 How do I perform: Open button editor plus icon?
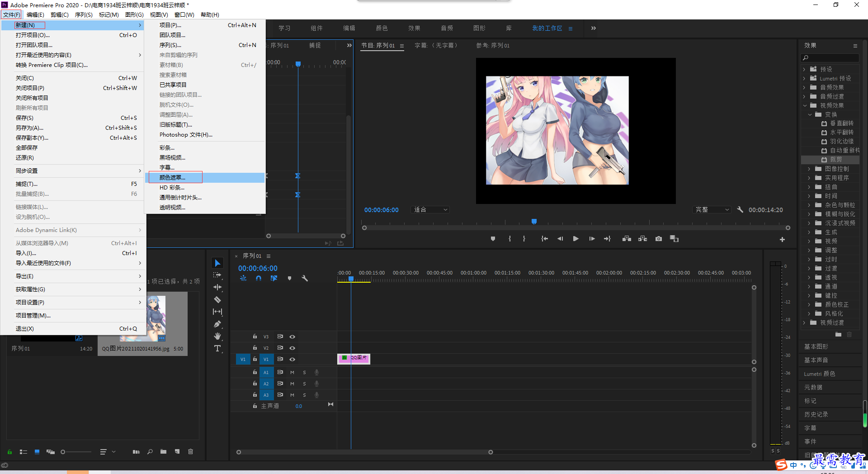pos(782,239)
